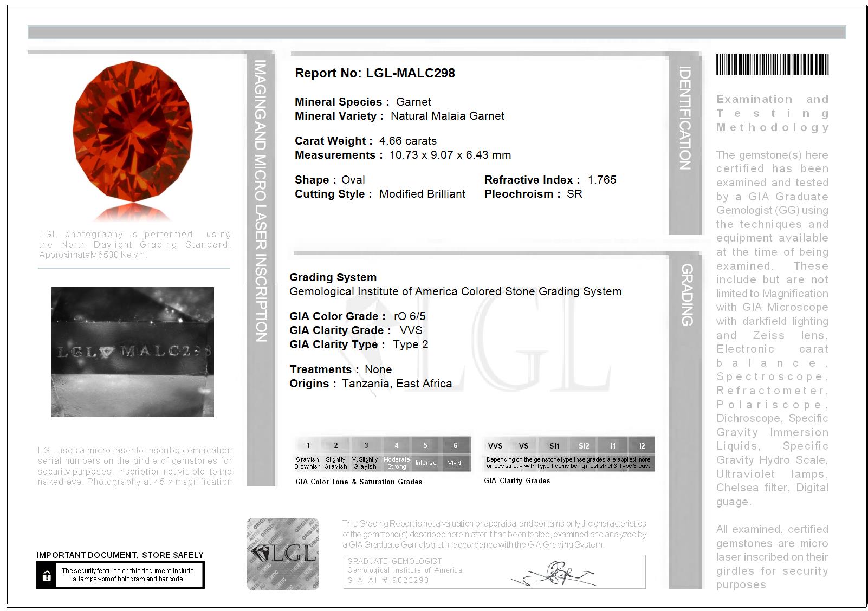Click the SI1 clarity grade cell
The width and height of the screenshot is (868, 611).
pos(554,446)
